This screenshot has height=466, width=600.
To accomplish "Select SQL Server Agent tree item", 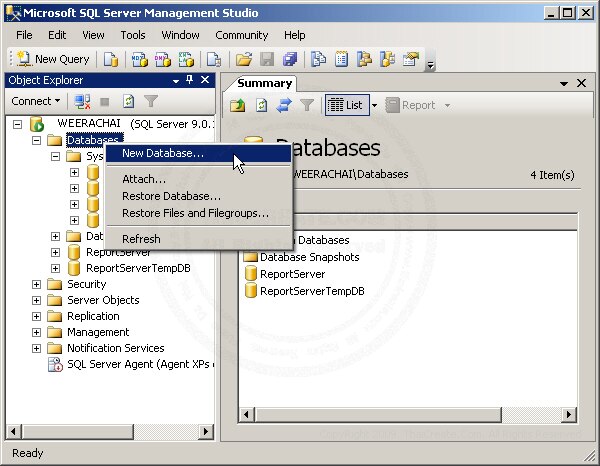I will click(132, 364).
